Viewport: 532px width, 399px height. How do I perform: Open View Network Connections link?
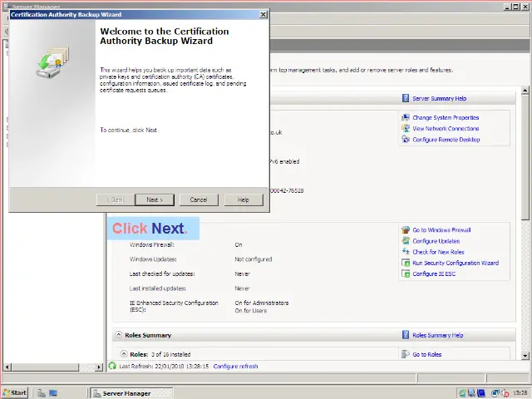coord(446,129)
